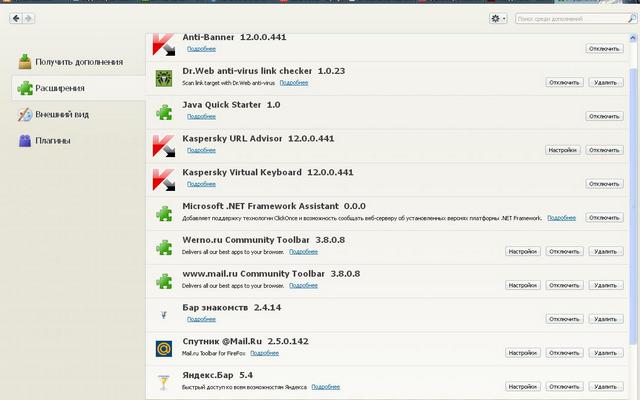
Task: Click the Яндекс.Бар cocktail glass icon
Action: click(x=164, y=381)
